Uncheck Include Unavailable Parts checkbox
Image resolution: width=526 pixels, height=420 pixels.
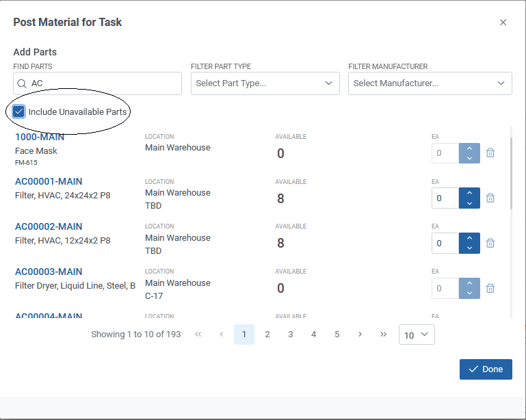pyautogui.click(x=18, y=111)
